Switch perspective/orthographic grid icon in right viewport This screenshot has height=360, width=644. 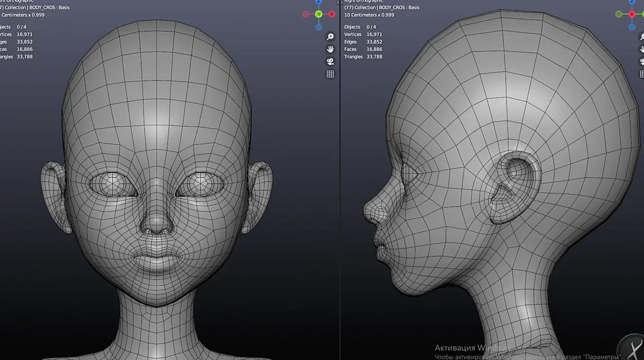pyautogui.click(x=642, y=74)
